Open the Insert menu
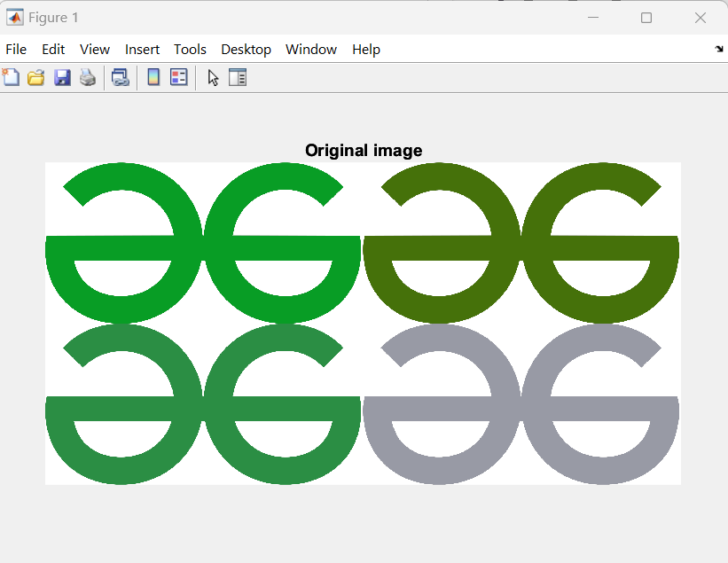Viewport: 728px width, 563px height. (x=142, y=49)
